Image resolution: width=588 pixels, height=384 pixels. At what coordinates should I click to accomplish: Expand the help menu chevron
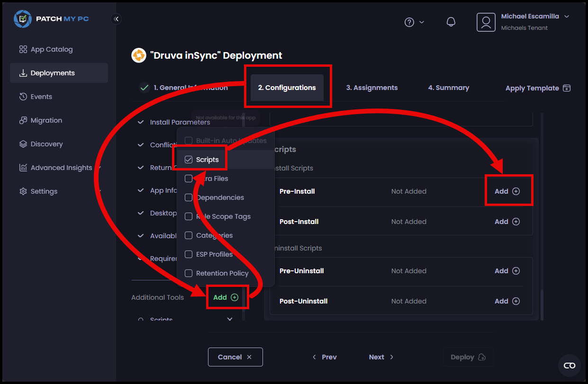(x=422, y=22)
